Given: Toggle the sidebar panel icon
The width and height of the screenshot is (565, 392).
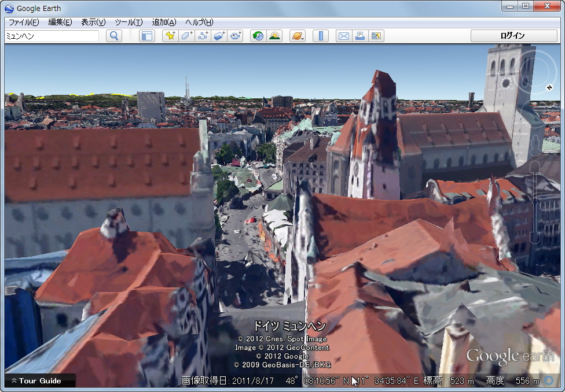Looking at the screenshot, I should pos(147,36).
